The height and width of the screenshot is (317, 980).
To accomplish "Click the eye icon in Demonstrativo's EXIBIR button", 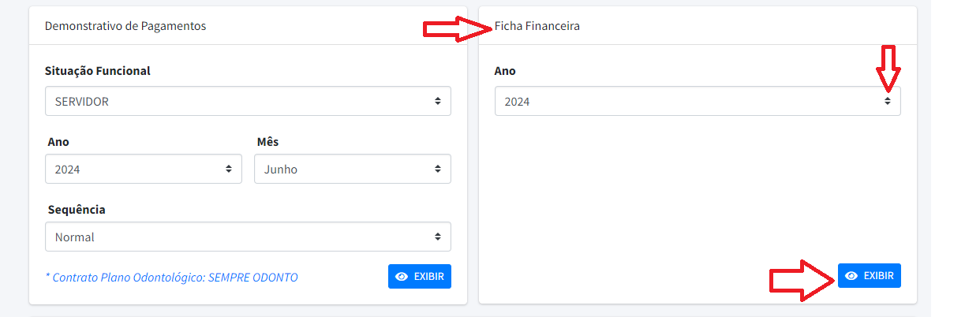I will pos(402,277).
